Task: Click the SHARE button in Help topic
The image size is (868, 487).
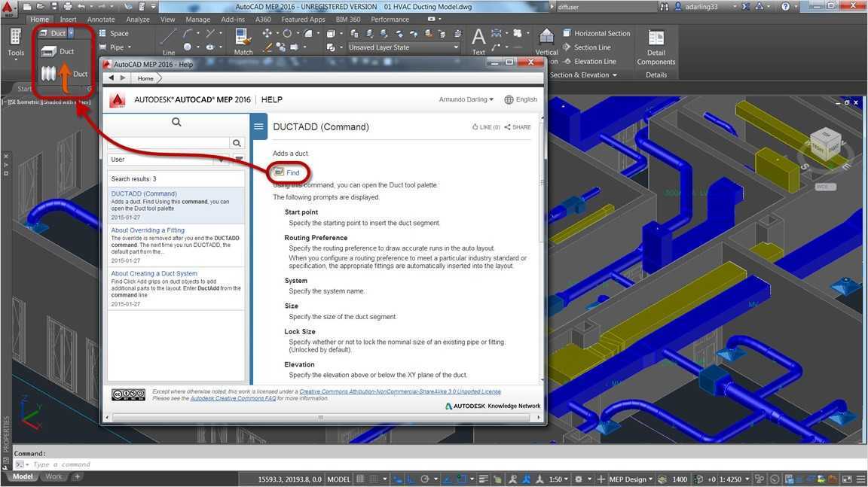Action: [x=517, y=127]
